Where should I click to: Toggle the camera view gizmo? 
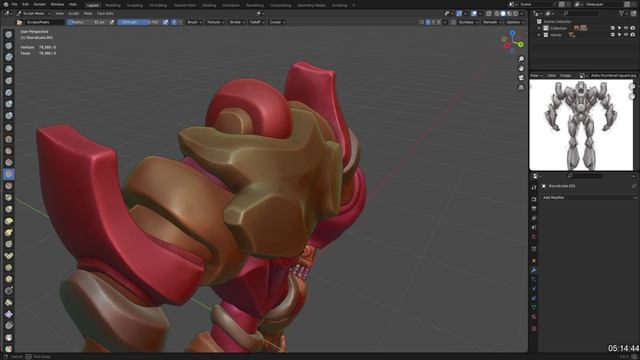pyautogui.click(x=521, y=78)
